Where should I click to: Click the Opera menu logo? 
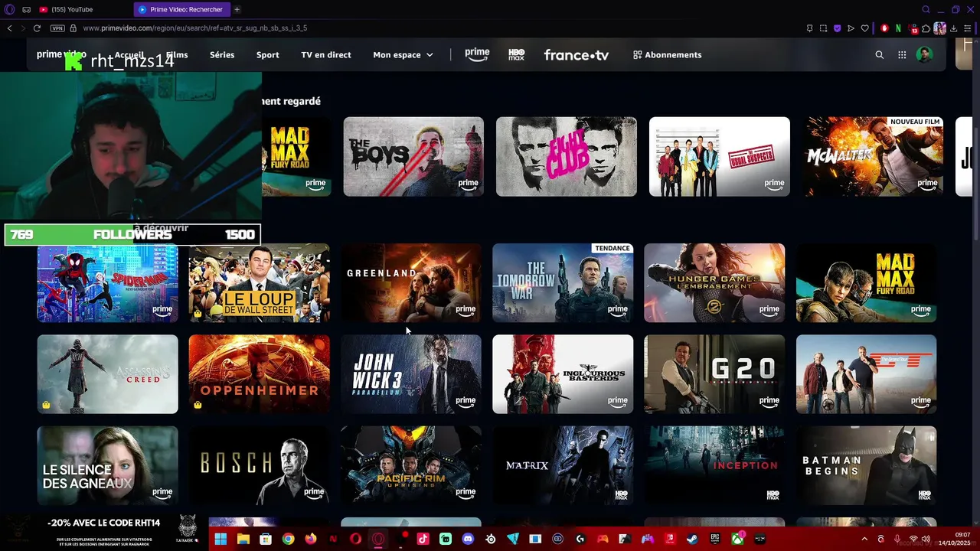9,9
